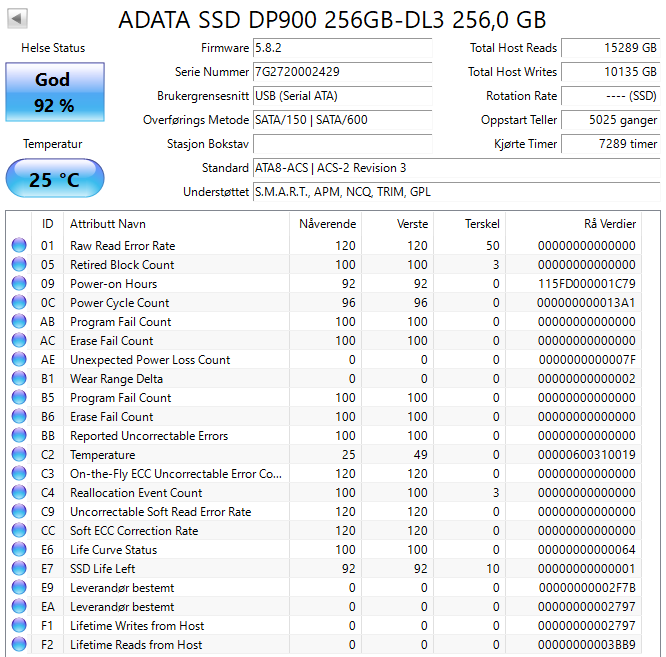Click the status orb for On-the-Fly ECC row
Image resolution: width=666 pixels, height=657 pixels.
click(19, 473)
